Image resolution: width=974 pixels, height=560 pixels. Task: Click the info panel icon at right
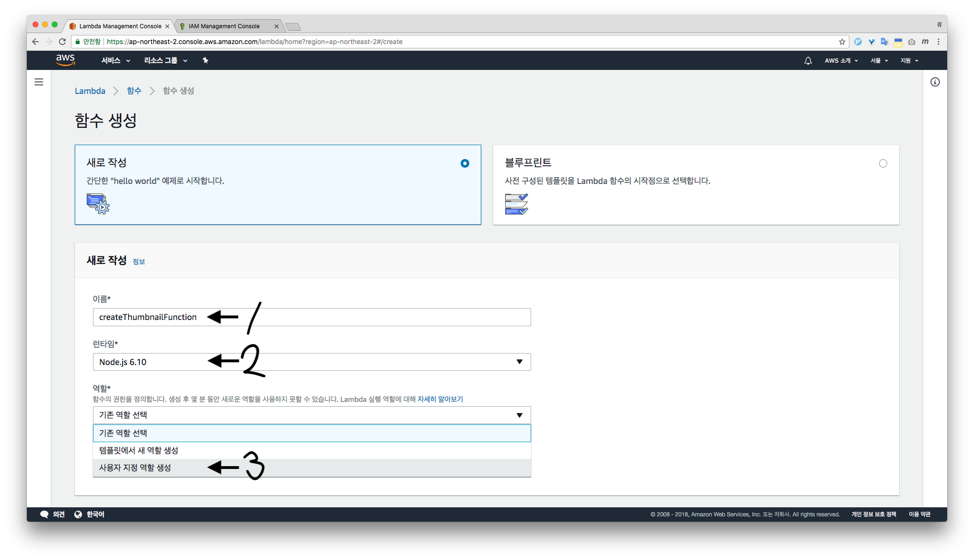935,82
